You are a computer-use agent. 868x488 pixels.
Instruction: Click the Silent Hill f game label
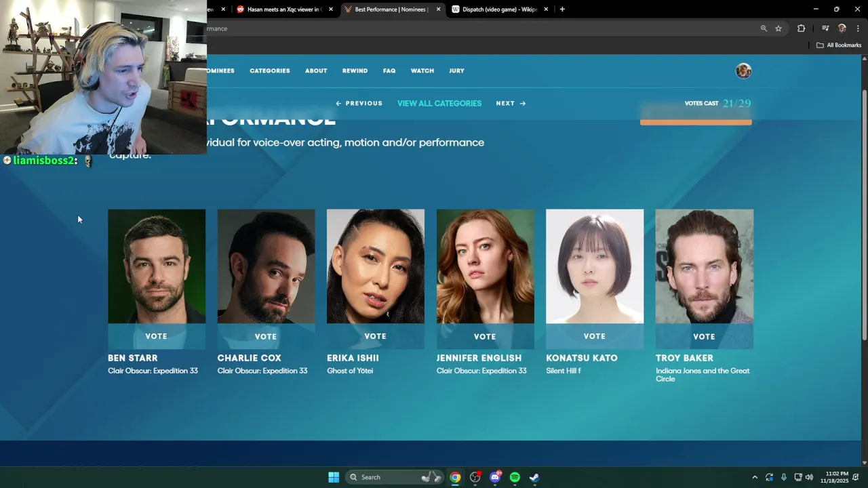[564, 371]
